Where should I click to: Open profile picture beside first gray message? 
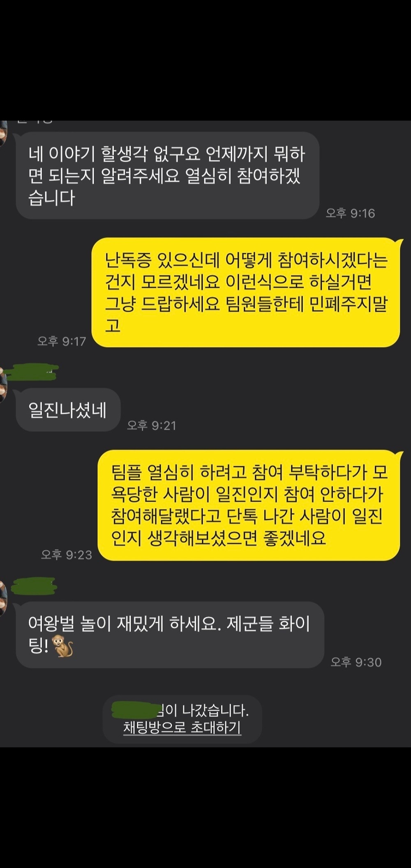pos(3,132)
